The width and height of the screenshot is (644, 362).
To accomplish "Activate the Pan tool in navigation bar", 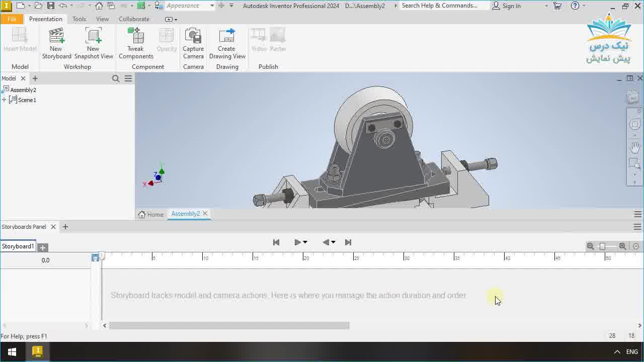I will (x=634, y=147).
